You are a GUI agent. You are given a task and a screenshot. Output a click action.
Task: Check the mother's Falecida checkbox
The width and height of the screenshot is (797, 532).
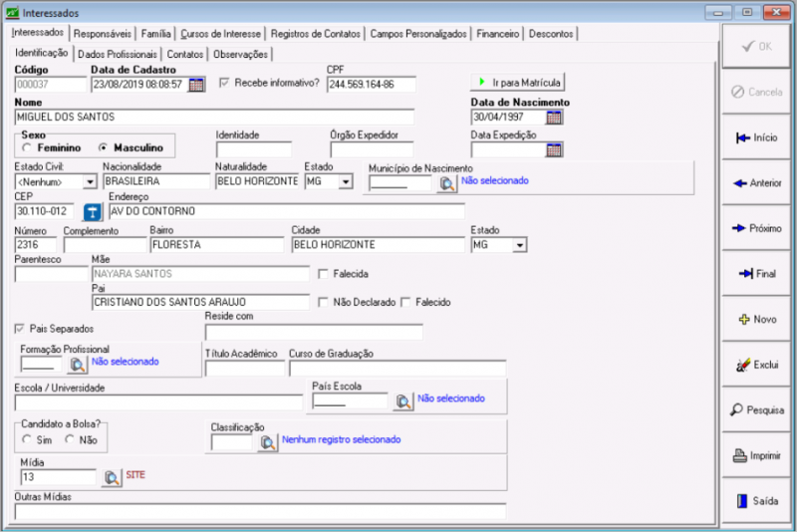323,273
